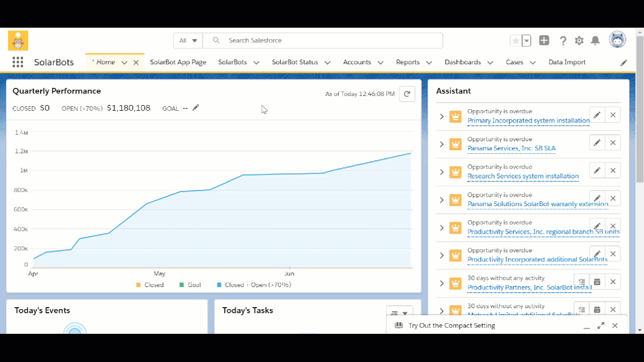Open the Salesforce help question mark icon
The image size is (644, 362).
pos(563,40)
